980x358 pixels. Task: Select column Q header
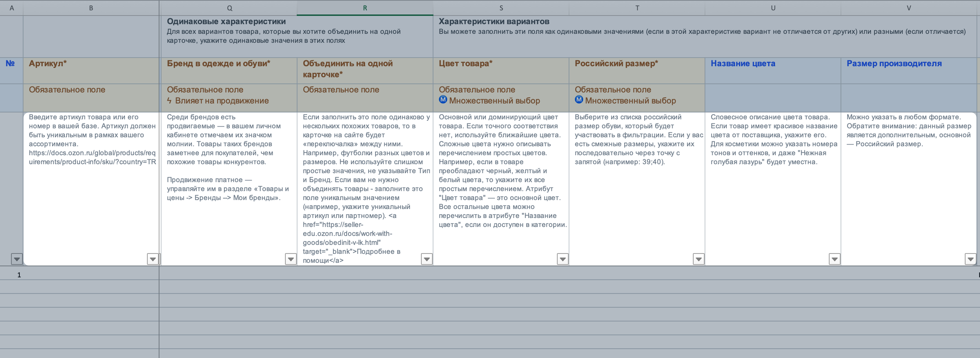click(229, 8)
